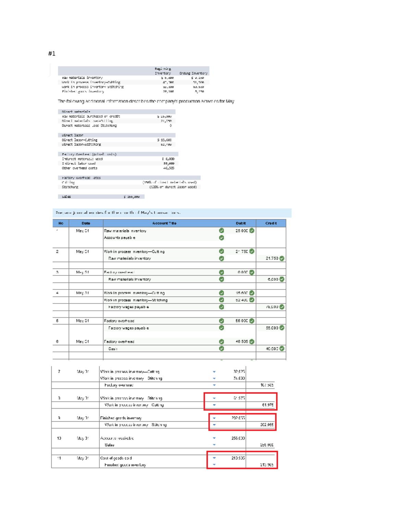
Task: Click the Account Title column header
Action: [x=164, y=223]
